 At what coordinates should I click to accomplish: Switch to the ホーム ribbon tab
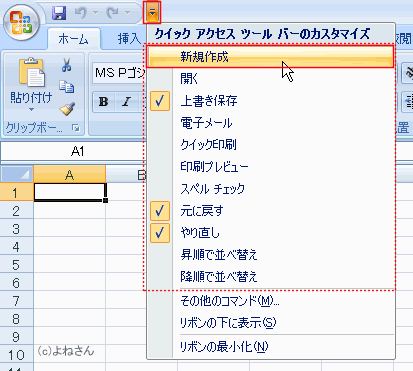point(73,39)
